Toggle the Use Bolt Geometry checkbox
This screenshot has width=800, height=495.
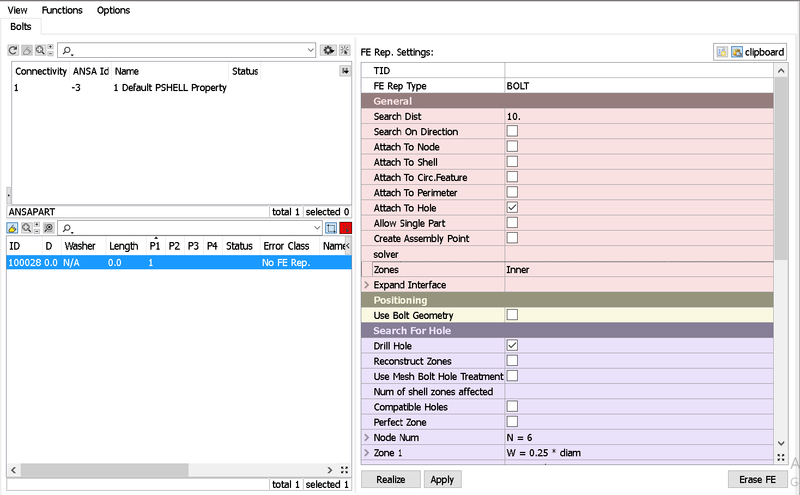click(512, 315)
